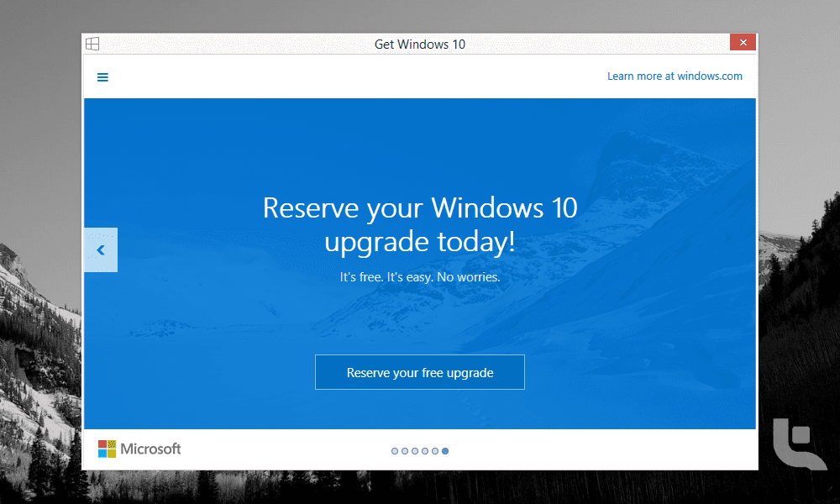Screen dimensions: 840x504
Task: Click the Reserve your Windows 10 headline
Action: 420,224
